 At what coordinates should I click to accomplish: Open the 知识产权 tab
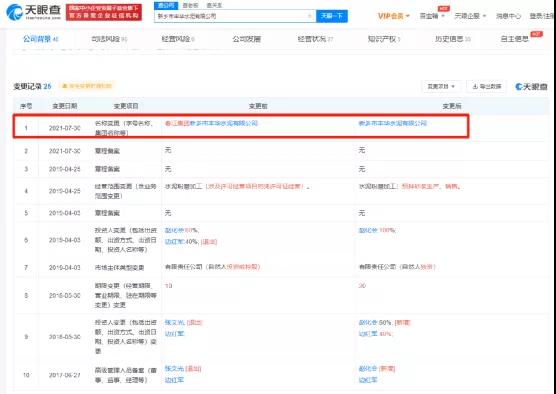(x=384, y=39)
